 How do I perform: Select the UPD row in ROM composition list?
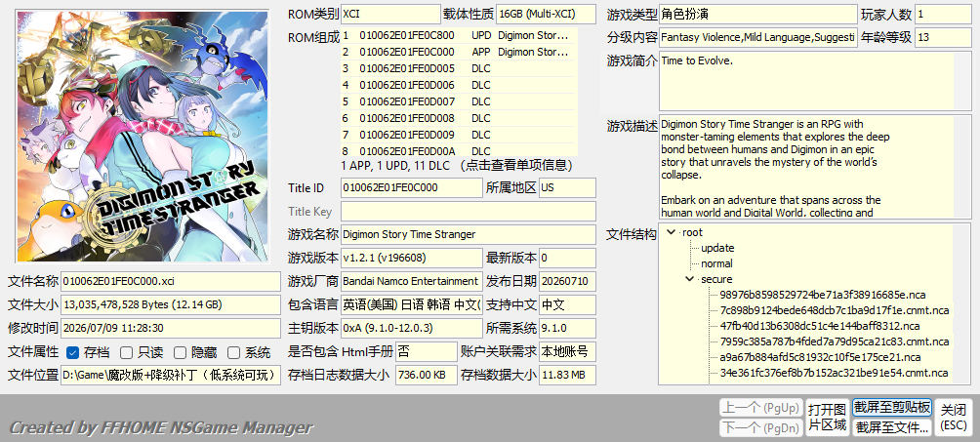(x=458, y=36)
